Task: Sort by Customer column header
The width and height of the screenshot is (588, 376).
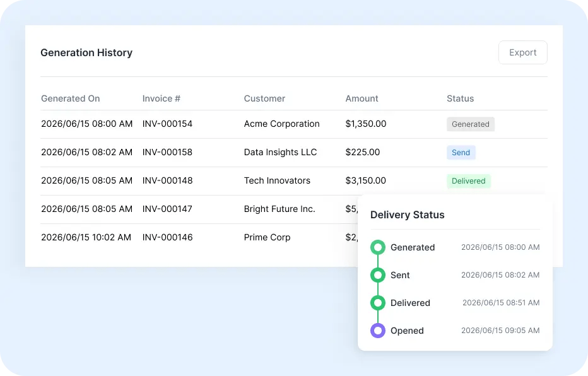Action: click(264, 98)
